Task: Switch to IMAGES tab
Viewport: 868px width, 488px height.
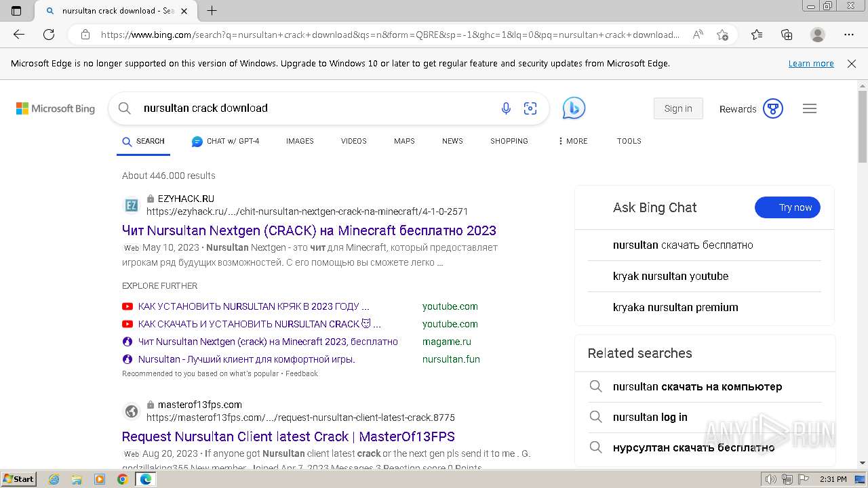Action: tap(300, 141)
